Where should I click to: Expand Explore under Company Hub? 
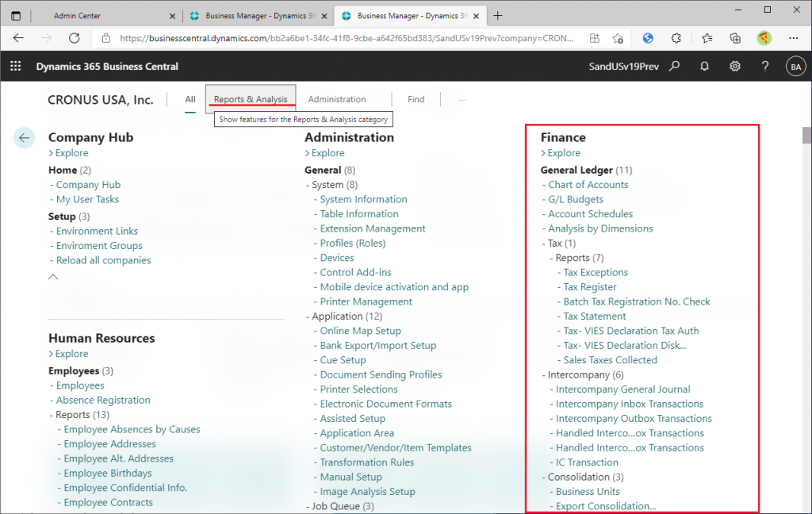click(68, 153)
